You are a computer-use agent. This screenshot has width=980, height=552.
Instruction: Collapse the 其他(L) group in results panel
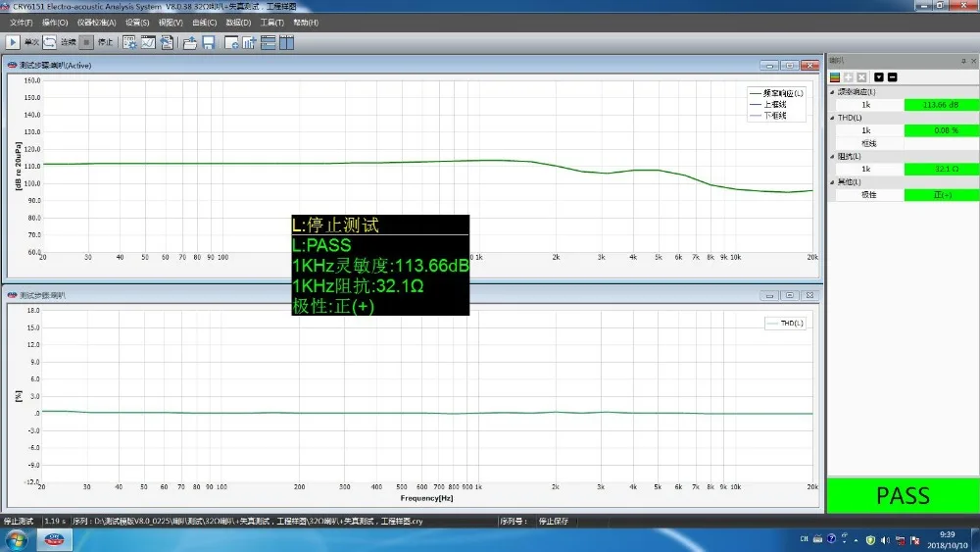tap(833, 182)
